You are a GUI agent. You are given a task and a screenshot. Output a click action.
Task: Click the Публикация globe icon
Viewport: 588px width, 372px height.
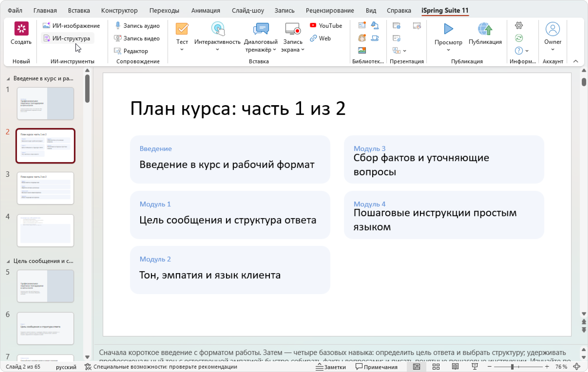pyautogui.click(x=485, y=29)
